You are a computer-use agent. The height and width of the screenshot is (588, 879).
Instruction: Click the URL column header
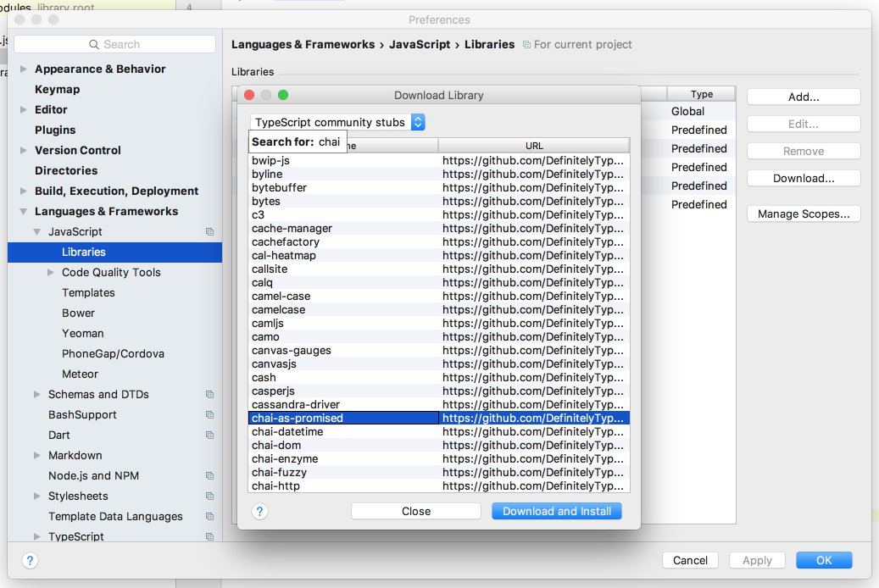point(534,146)
